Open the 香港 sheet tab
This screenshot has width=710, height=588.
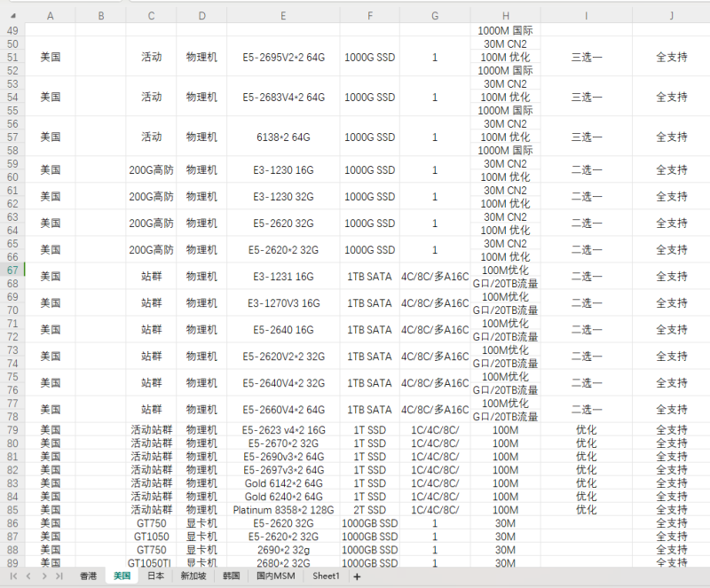coord(88,576)
